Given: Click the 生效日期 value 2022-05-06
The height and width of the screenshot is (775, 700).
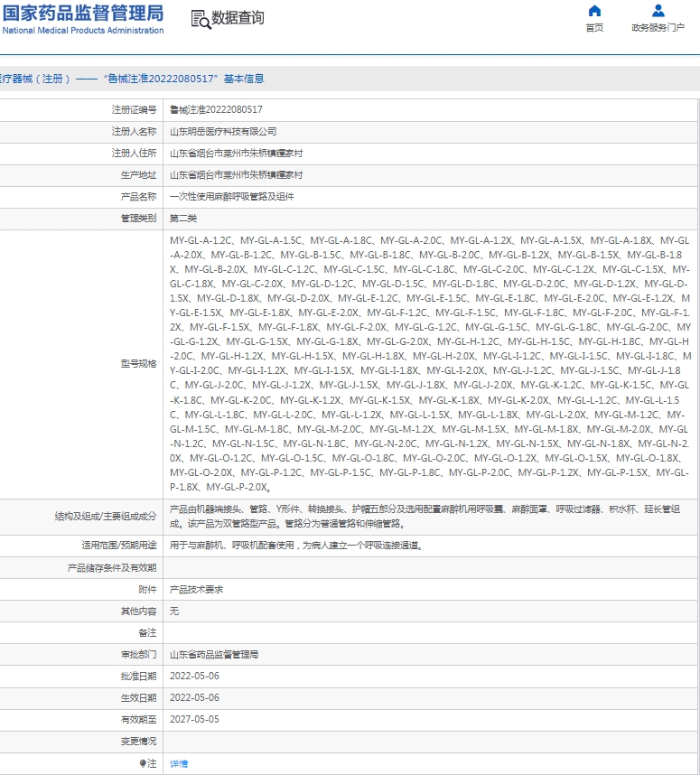Looking at the screenshot, I should click(x=194, y=698).
